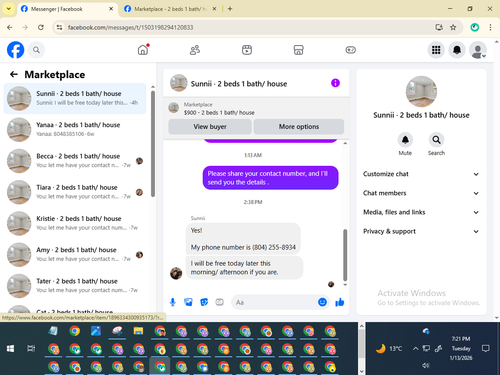Expand Media, files and links section
500x375 pixels.
[x=421, y=212]
